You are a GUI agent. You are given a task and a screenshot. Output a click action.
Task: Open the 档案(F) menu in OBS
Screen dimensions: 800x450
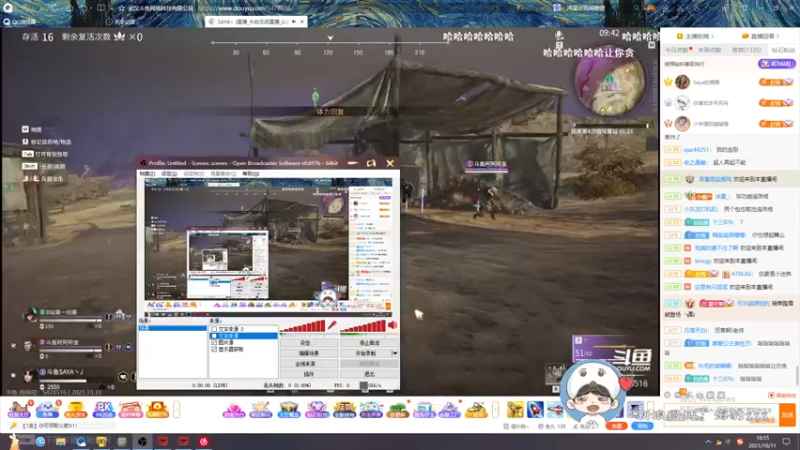coord(147,174)
